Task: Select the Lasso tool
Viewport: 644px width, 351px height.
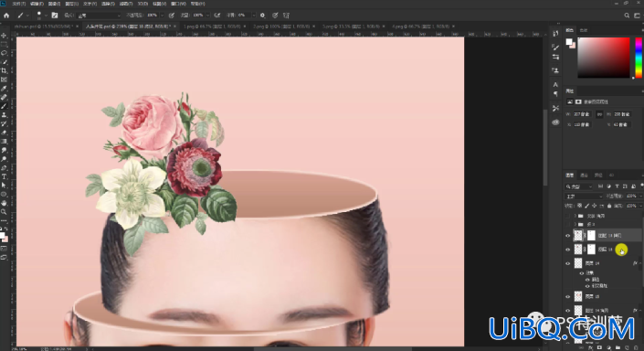Action: click(4, 53)
